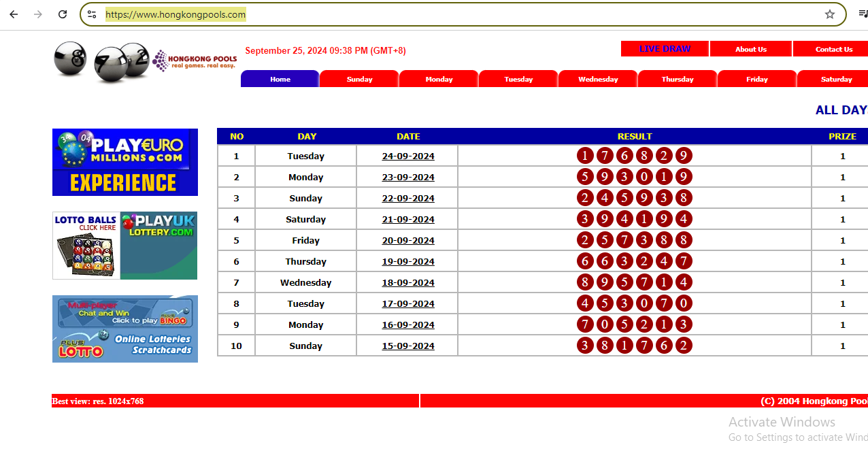868x466 pixels.
Task: Click the browser forward arrow
Action: pyautogui.click(x=38, y=14)
